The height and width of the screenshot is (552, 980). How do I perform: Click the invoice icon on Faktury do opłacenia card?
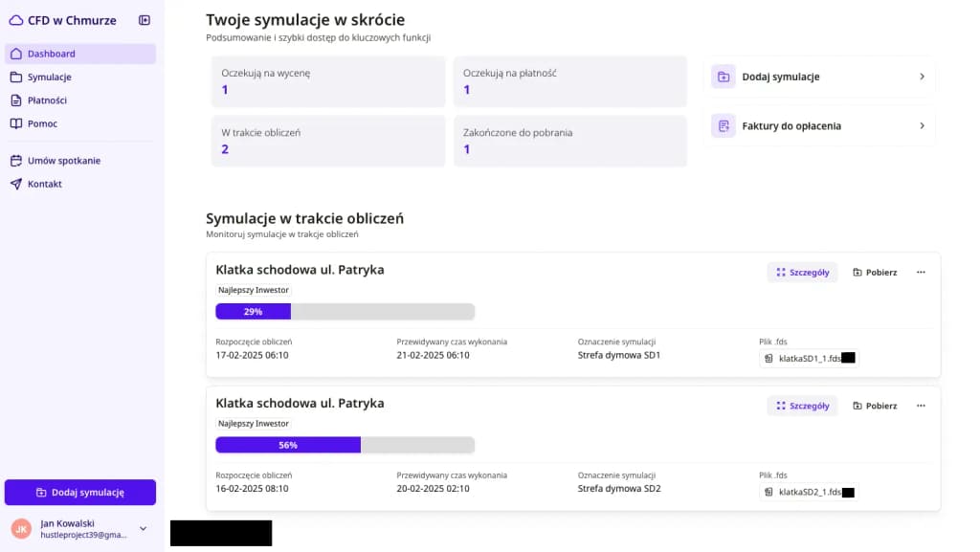[x=723, y=125]
